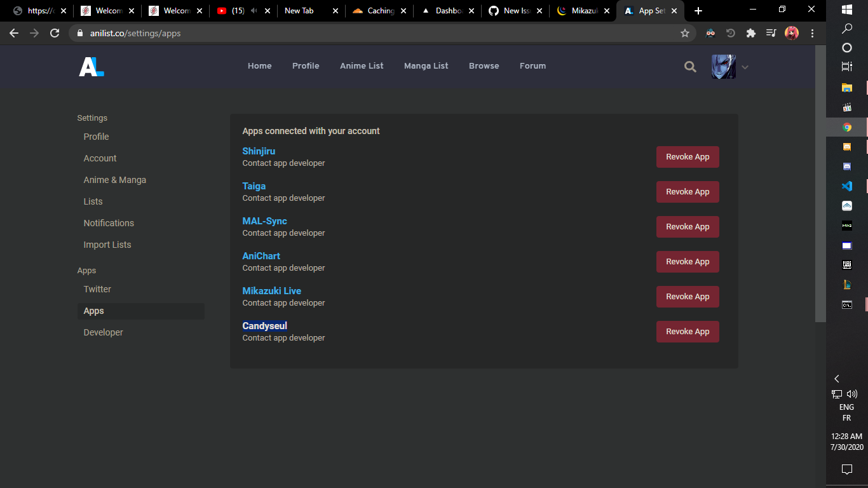The width and height of the screenshot is (868, 488).
Task: Revoke the Mikazuki Live app
Action: [x=688, y=297]
